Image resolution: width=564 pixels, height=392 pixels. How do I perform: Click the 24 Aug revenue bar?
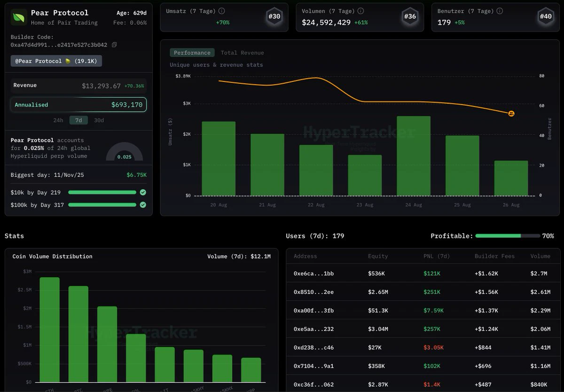click(414, 156)
